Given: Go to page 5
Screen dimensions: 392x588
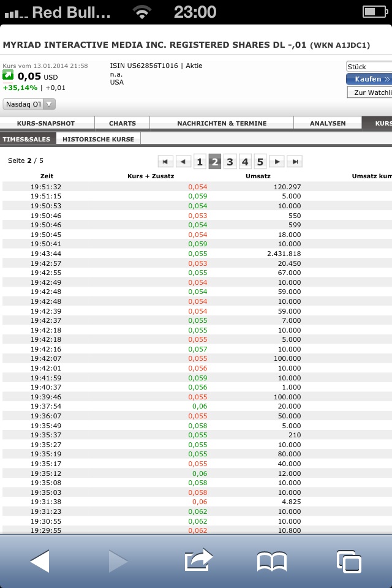Looking at the screenshot, I should tap(260, 162).
